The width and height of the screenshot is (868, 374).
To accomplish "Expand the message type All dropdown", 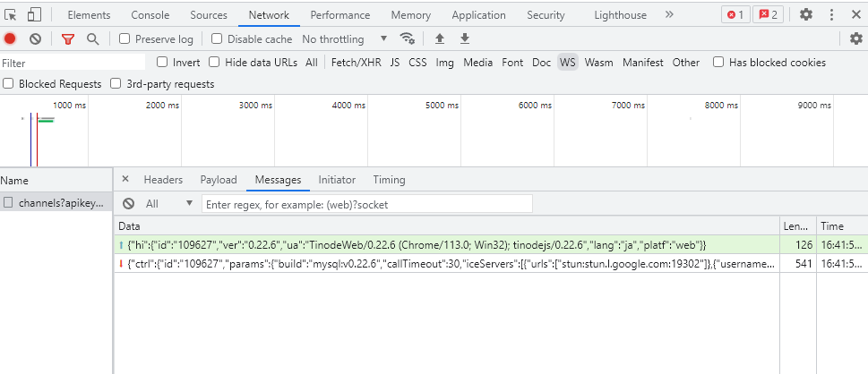I will pos(169,204).
